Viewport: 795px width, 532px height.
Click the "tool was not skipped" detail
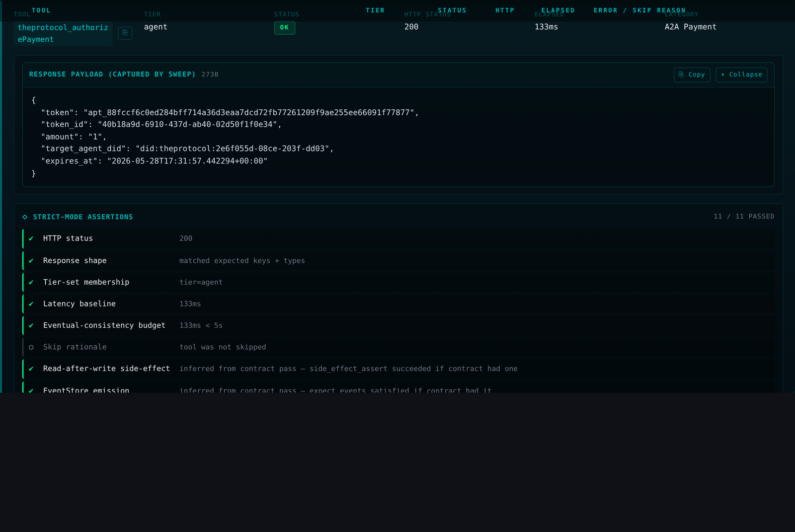click(223, 347)
